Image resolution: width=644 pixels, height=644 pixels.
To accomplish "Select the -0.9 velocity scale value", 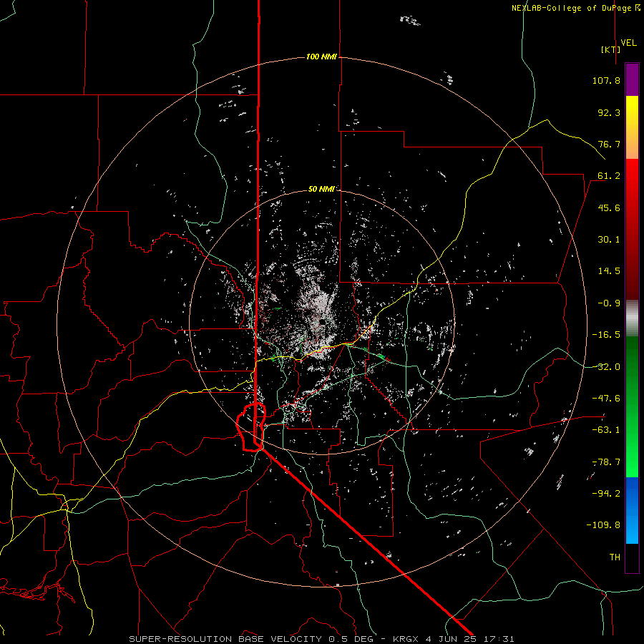I will 609,303.
